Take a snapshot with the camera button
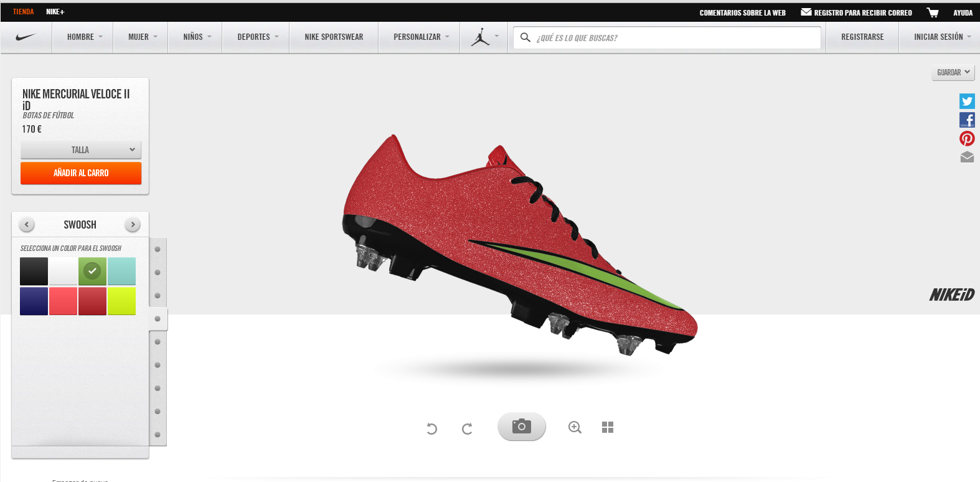980x482 pixels. 522,427
